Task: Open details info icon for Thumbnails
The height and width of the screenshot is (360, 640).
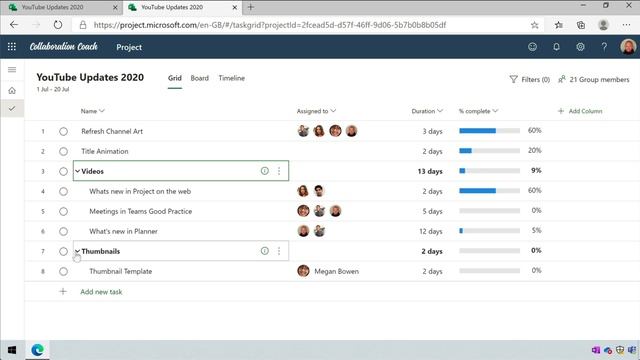Action: (264, 251)
